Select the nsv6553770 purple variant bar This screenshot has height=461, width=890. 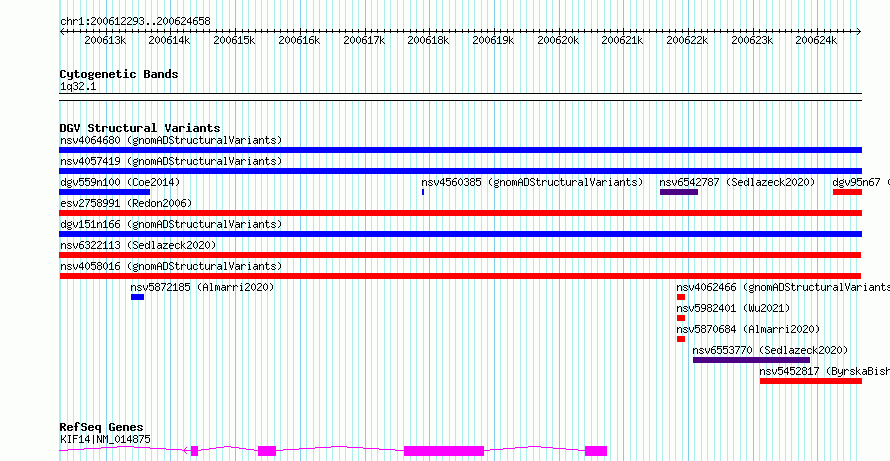coord(752,360)
